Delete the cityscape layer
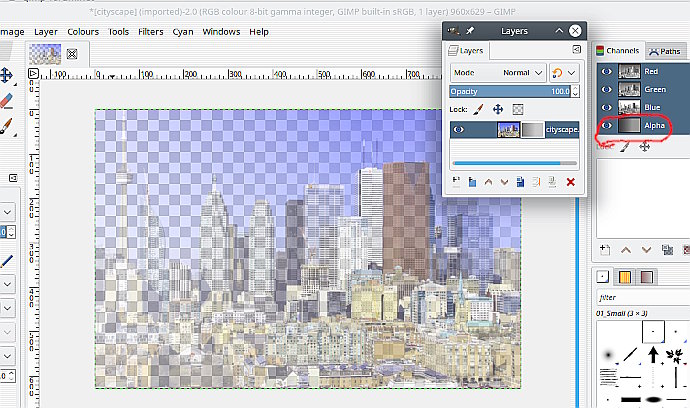Screen dimensions: 690x408 (x=571, y=182)
